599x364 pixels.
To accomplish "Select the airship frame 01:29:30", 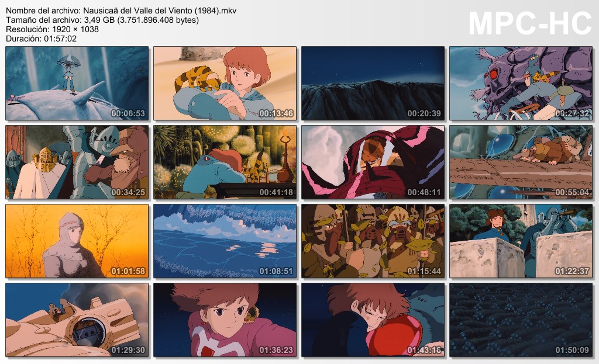I will [77, 320].
